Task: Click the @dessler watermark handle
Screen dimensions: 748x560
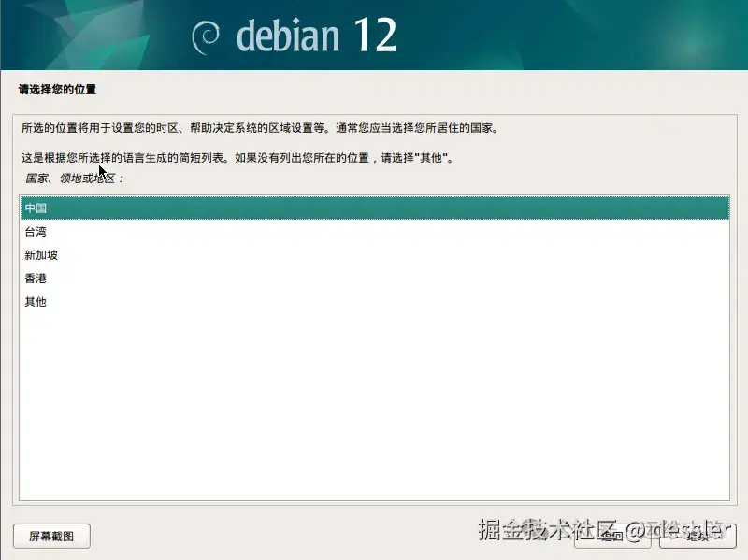Action: (x=678, y=529)
